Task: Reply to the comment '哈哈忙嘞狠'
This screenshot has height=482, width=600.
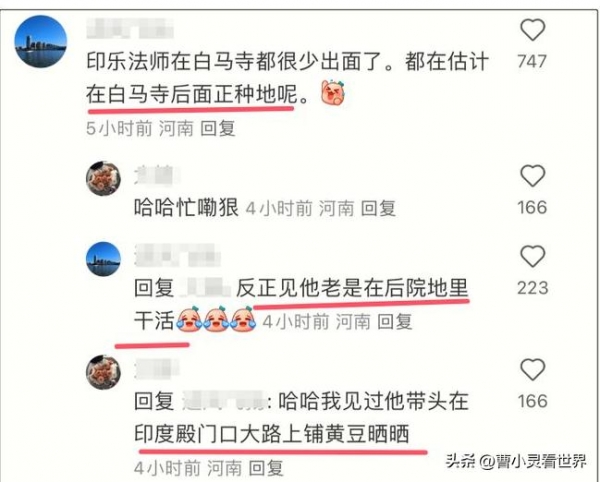Action: (x=378, y=208)
